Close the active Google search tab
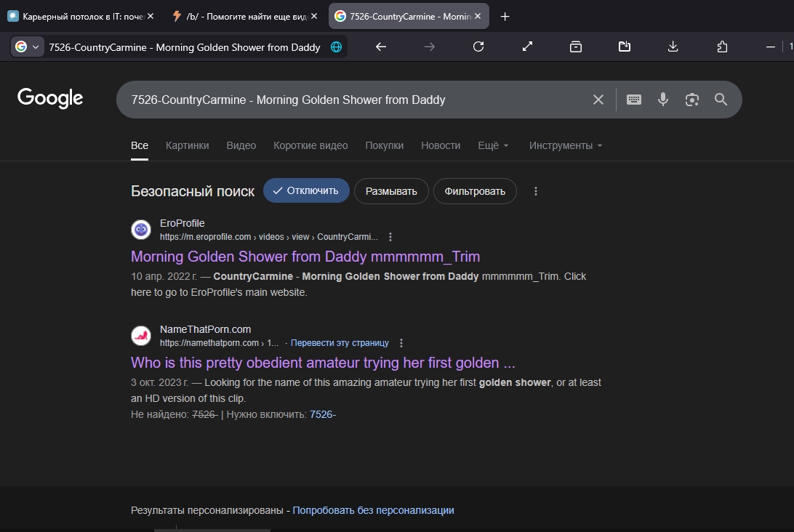794x532 pixels. (x=478, y=16)
